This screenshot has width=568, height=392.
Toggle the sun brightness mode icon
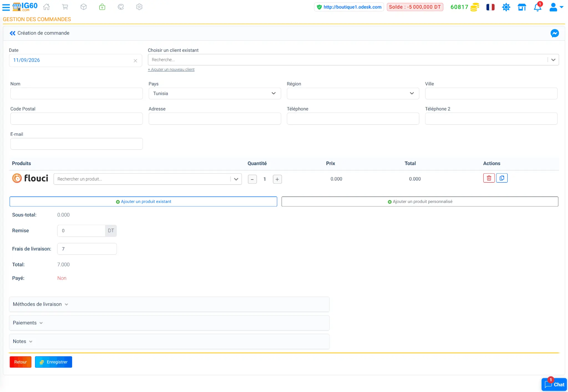pos(506,7)
